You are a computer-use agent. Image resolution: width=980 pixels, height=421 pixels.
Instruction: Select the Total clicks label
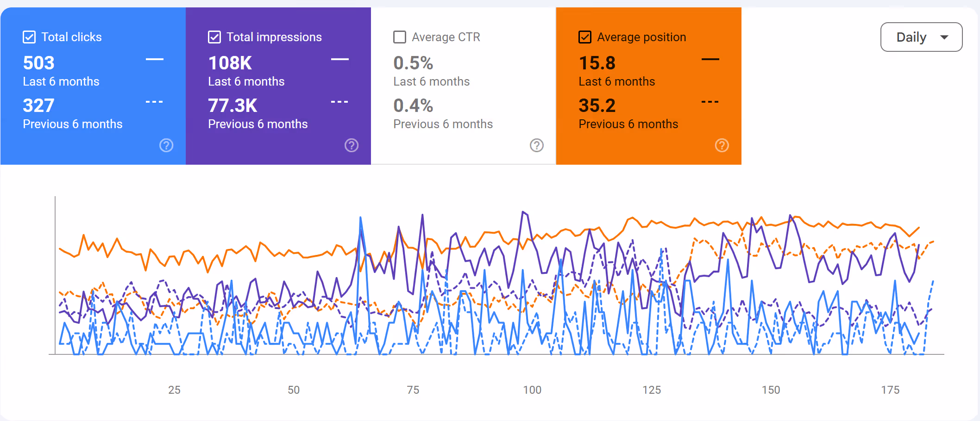coord(72,37)
